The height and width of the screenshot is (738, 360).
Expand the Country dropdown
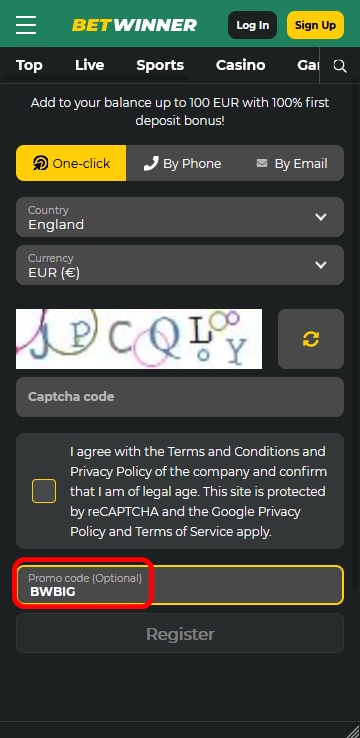(x=180, y=217)
